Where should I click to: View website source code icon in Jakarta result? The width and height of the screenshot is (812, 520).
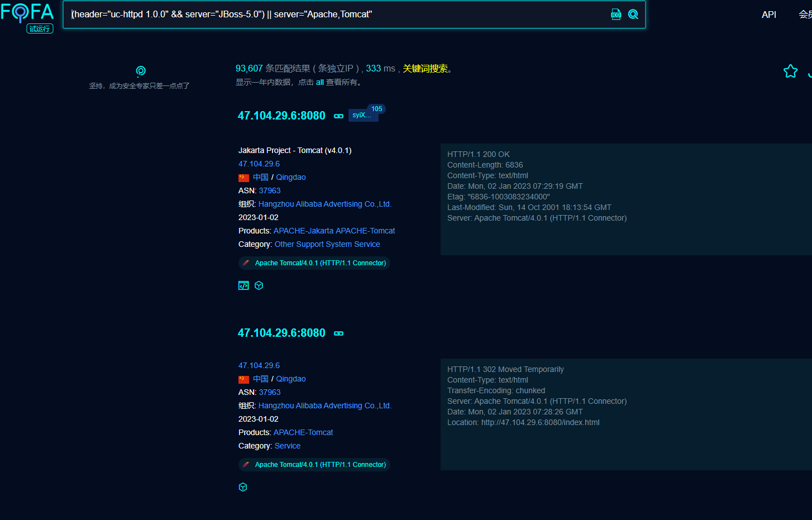pyautogui.click(x=243, y=285)
